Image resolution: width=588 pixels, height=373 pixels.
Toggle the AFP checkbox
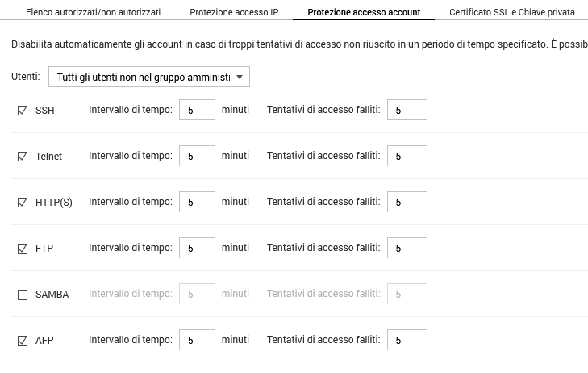23,341
